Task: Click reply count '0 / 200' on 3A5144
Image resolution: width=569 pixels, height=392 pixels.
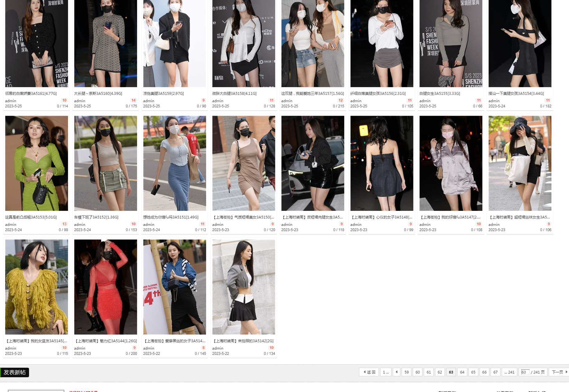Action: pyautogui.click(x=131, y=353)
